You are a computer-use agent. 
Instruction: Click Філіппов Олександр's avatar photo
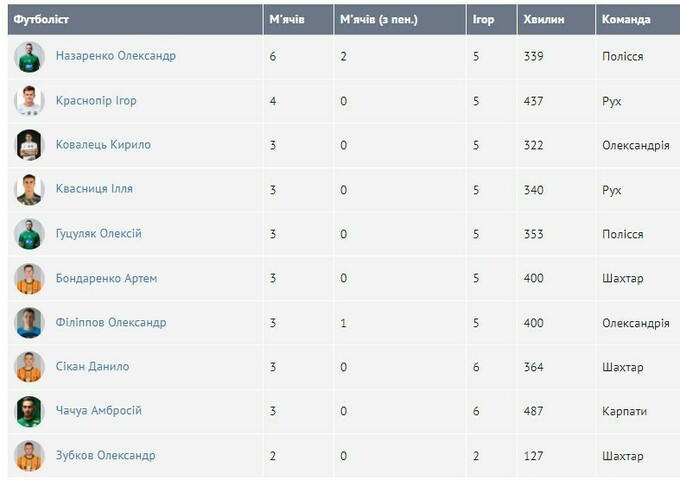click(x=30, y=323)
